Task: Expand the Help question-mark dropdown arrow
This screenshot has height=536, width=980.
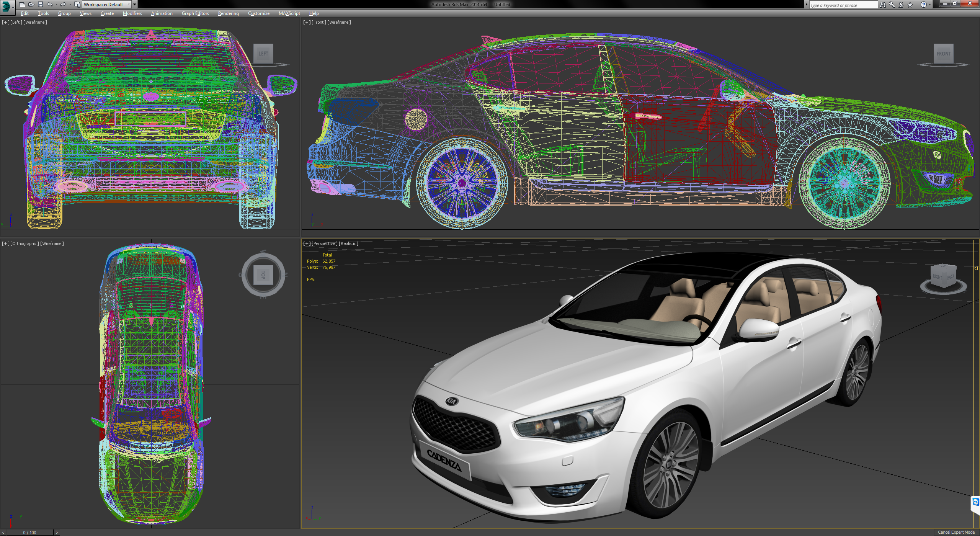Action: (x=929, y=5)
